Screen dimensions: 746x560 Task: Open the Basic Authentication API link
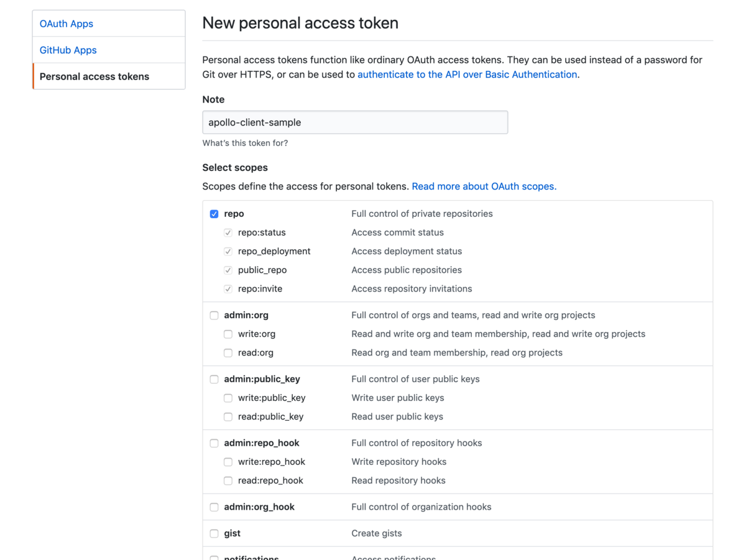click(467, 75)
